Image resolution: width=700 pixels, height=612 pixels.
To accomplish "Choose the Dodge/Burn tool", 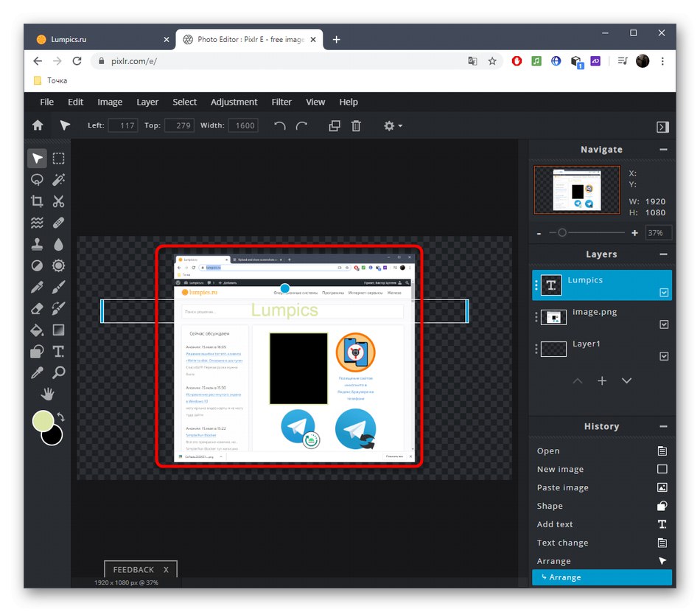I will click(x=37, y=265).
